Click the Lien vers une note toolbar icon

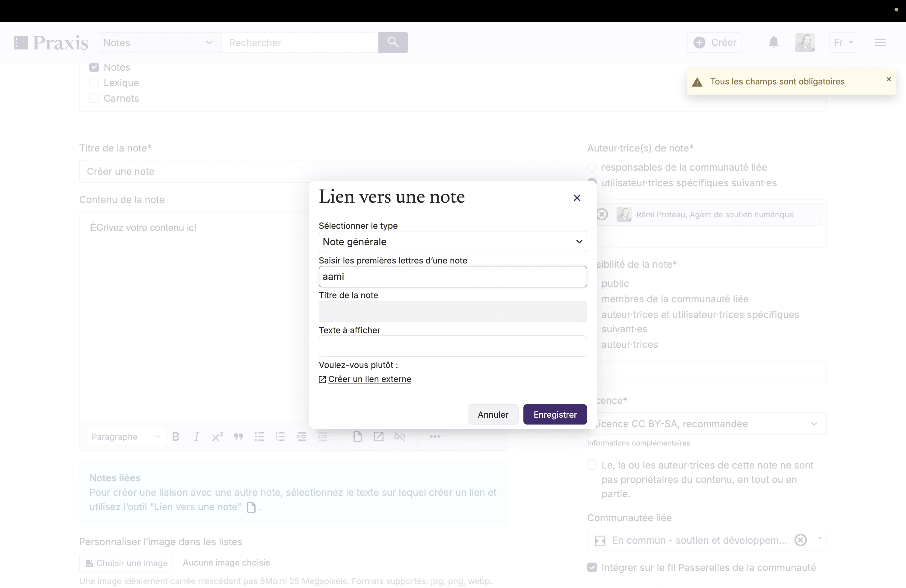pos(357,437)
